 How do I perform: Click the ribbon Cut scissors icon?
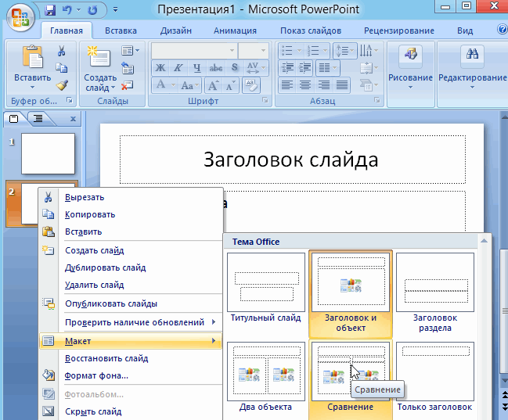(x=62, y=51)
